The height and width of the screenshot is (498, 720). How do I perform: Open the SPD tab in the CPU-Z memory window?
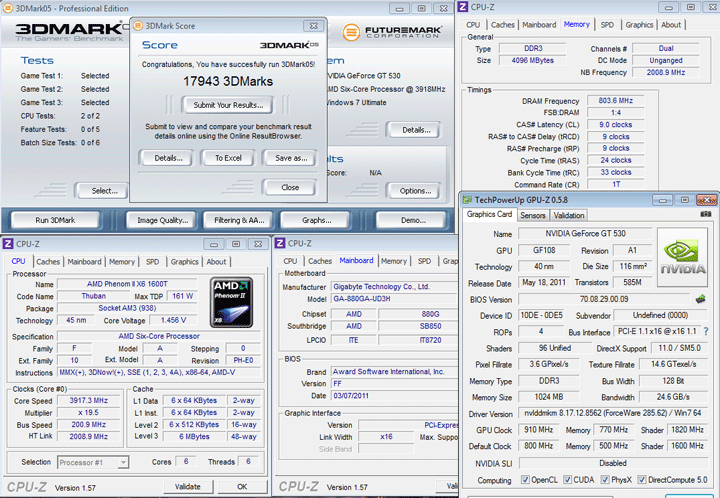pyautogui.click(x=607, y=25)
